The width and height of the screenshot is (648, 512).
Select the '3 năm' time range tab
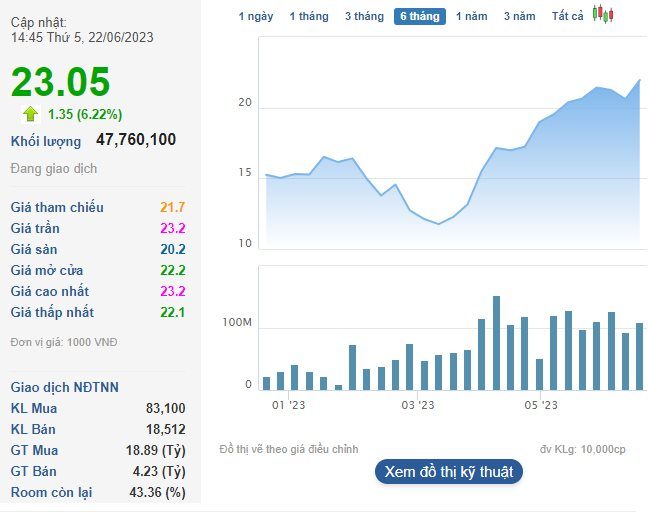point(519,16)
